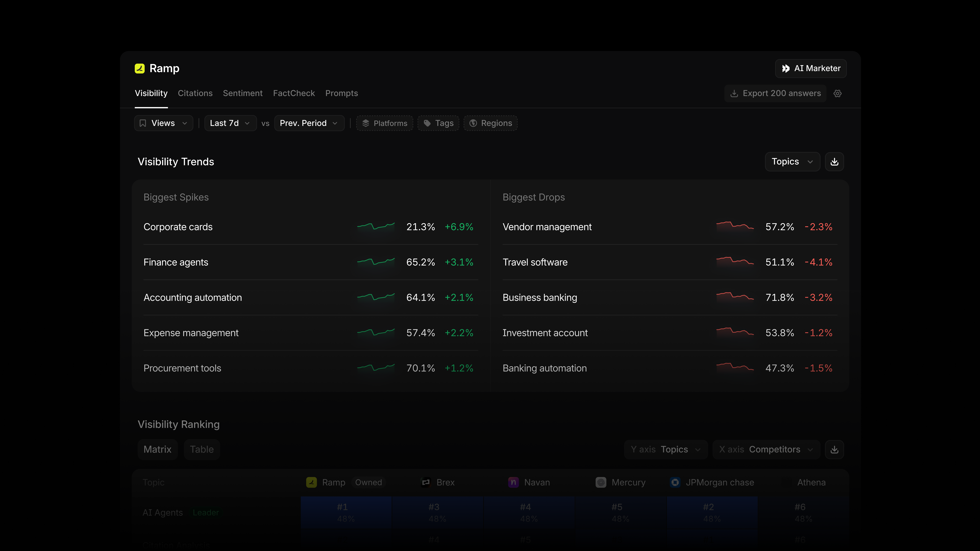This screenshot has height=551, width=980.
Task: Click the Brex logo in ranking header
Action: point(426,482)
